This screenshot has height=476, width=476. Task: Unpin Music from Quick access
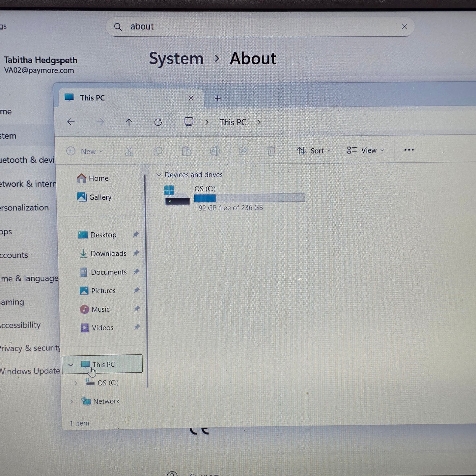(x=136, y=309)
